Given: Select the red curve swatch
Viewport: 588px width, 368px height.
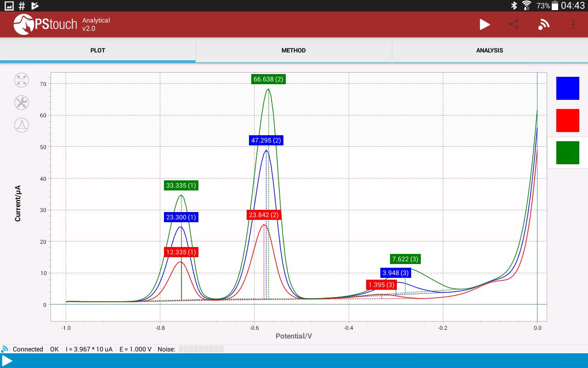Looking at the screenshot, I should (x=568, y=121).
